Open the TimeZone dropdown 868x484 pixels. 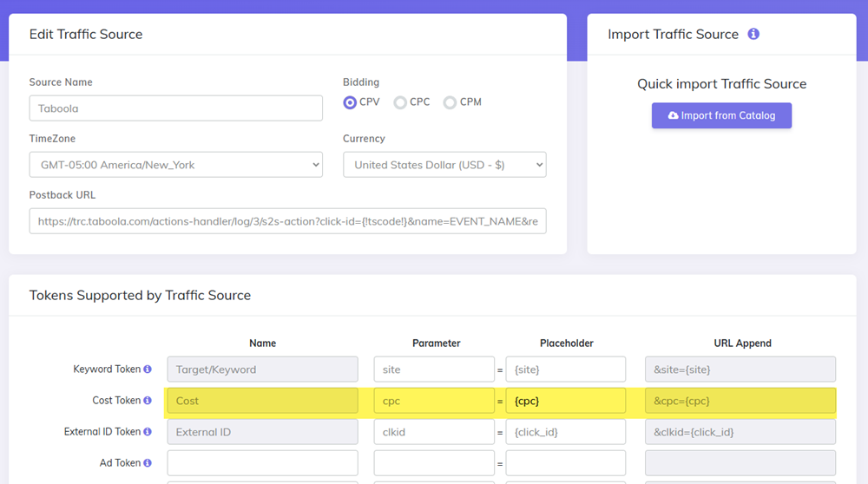point(175,165)
